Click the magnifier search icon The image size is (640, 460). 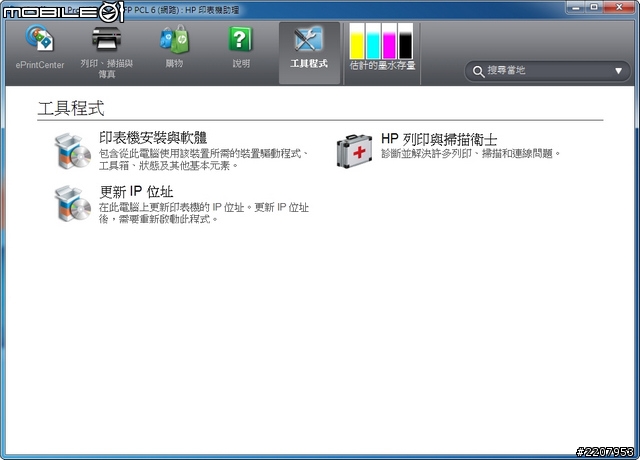(x=478, y=71)
